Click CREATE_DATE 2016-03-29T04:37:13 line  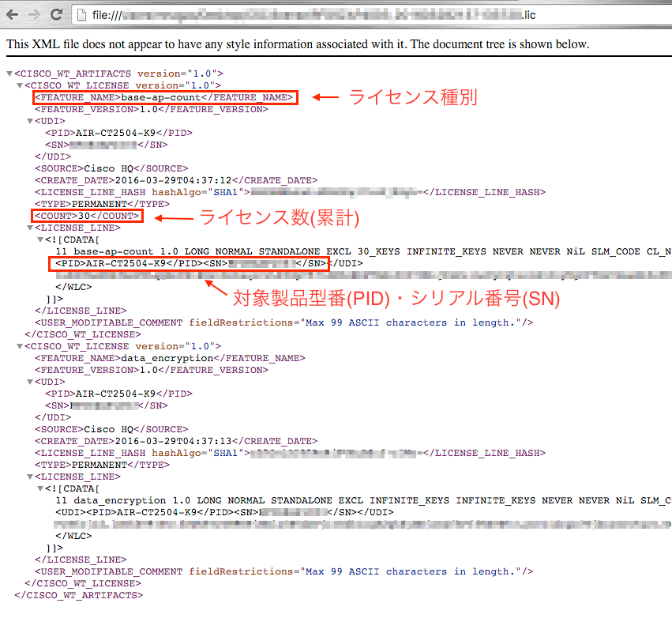pos(176,441)
